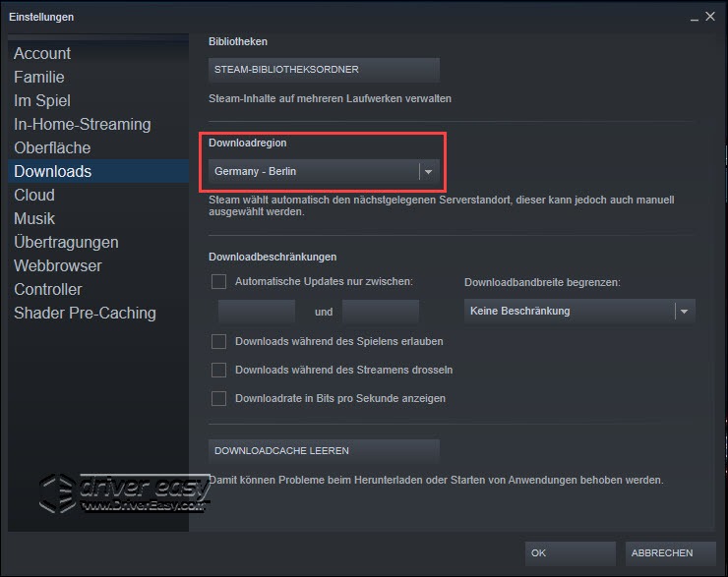728x577 pixels.
Task: Click the STEAM-BIBLIOTHEKSORDNER button
Action: click(324, 70)
